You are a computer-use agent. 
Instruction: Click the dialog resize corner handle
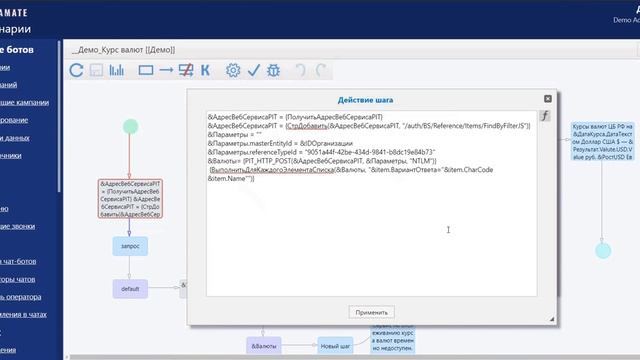click(551, 319)
